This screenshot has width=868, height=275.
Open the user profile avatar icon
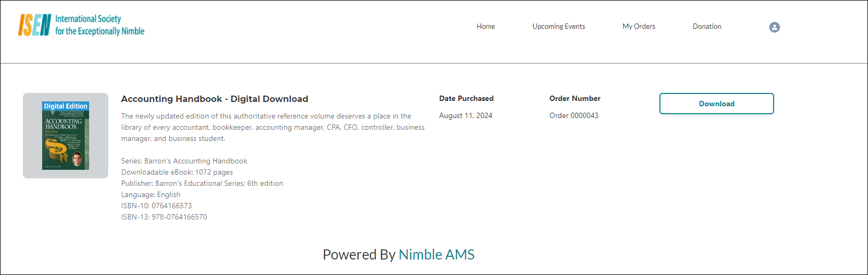[x=774, y=27]
